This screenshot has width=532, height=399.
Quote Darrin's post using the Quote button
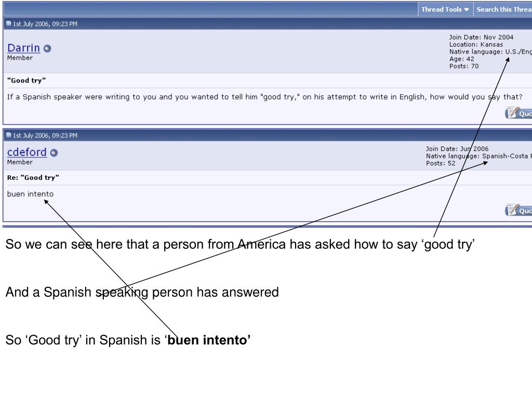(518, 113)
